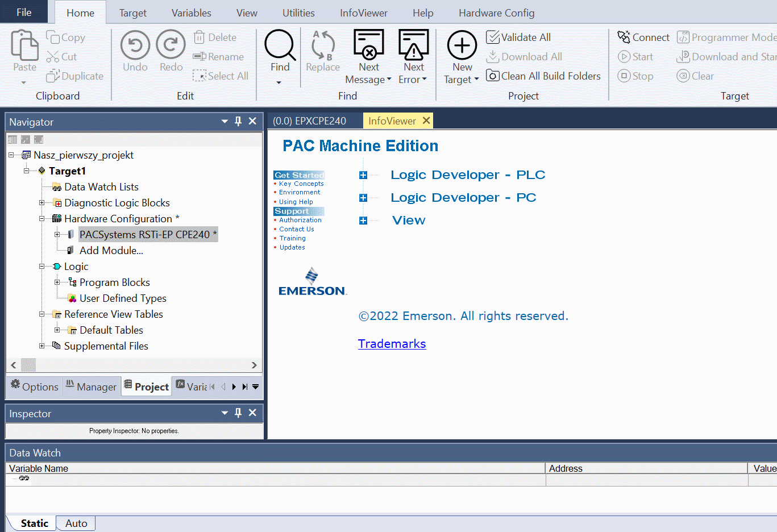This screenshot has height=532, width=777.
Task: Click the Connect icon in Target group
Action: click(624, 38)
